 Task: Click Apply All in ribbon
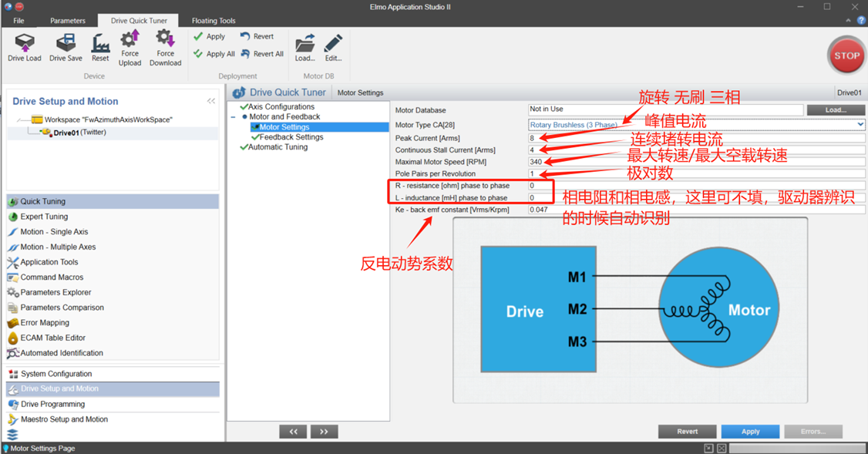coord(214,54)
